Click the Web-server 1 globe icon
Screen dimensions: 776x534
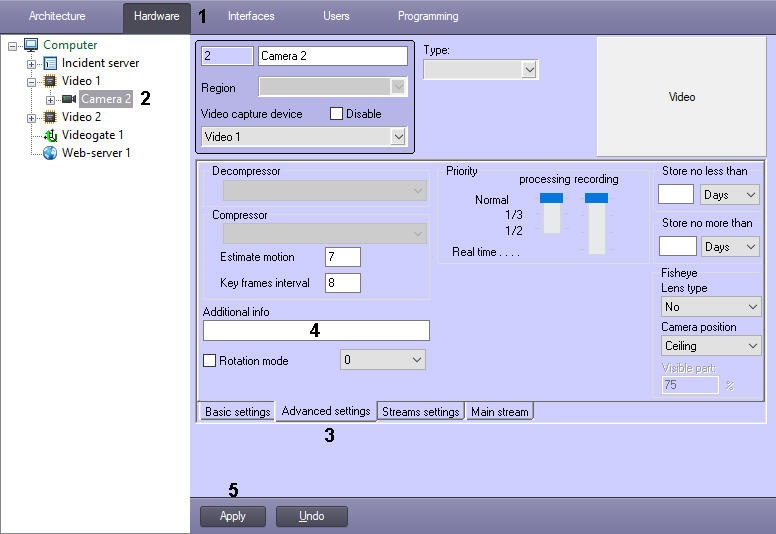click(x=50, y=153)
